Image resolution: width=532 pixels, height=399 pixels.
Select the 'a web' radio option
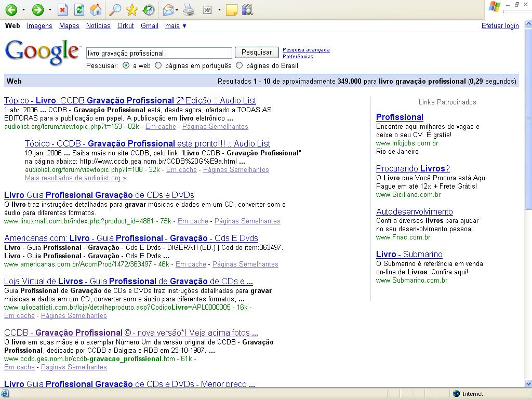point(126,66)
